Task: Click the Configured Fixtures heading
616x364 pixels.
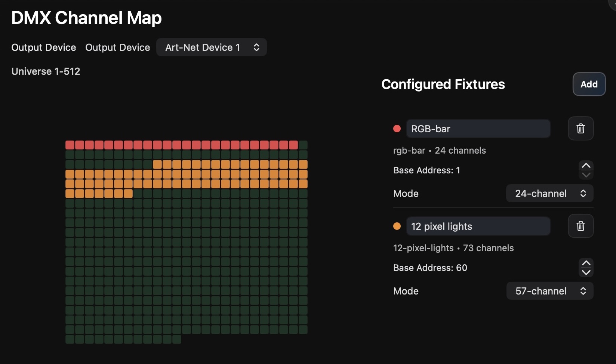Action: (443, 84)
